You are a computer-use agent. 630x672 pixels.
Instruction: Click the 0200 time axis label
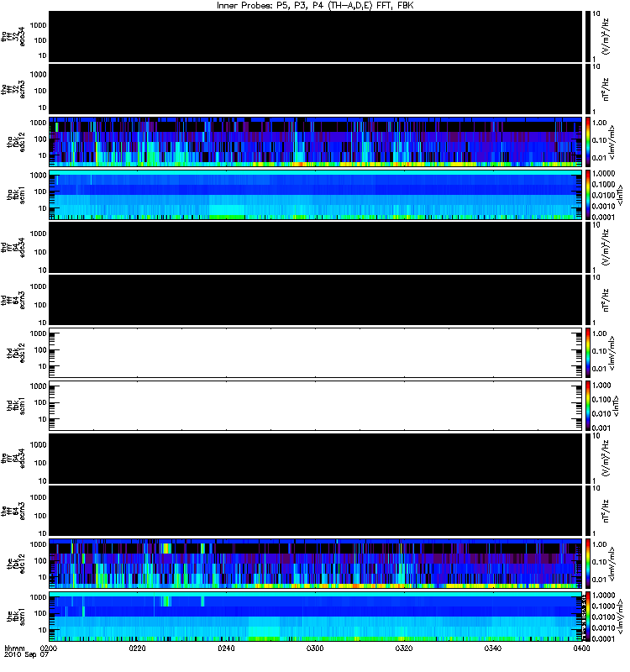pos(49,648)
